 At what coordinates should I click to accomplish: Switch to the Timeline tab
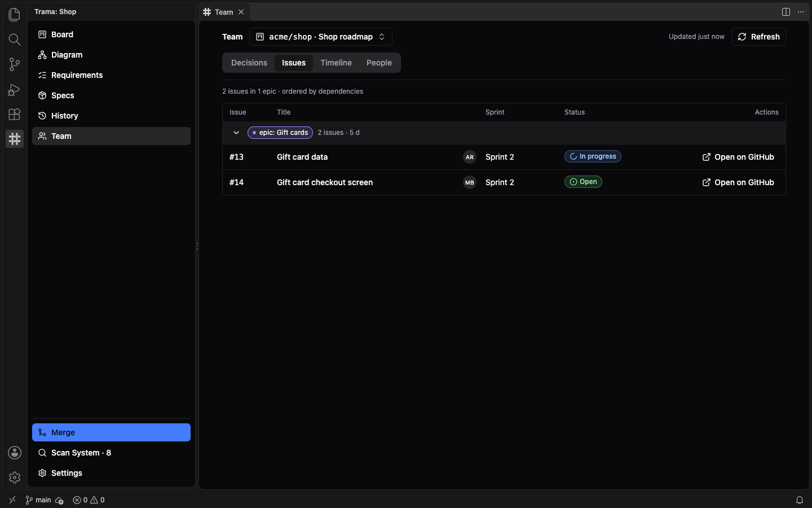coord(336,63)
